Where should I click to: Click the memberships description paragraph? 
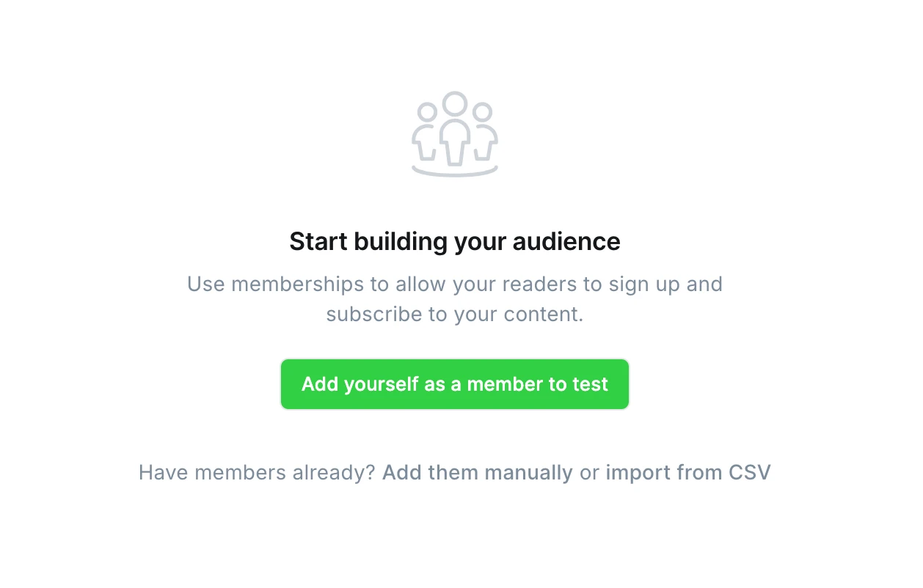(x=455, y=299)
